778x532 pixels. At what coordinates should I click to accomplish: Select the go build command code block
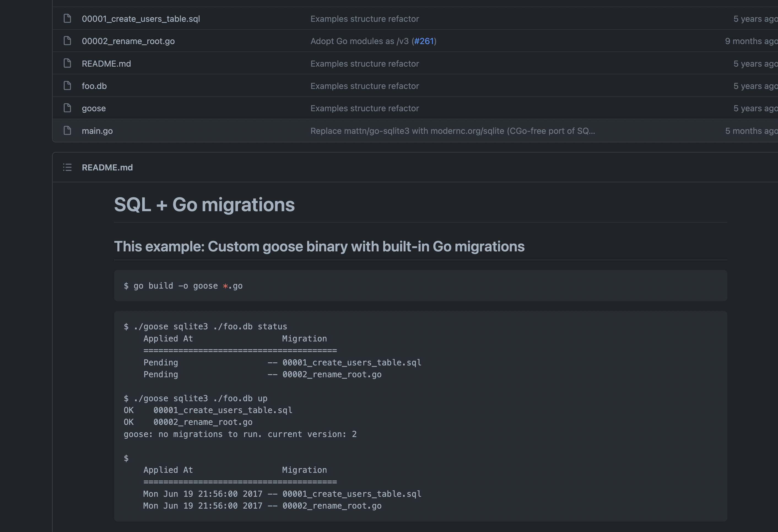click(x=183, y=285)
